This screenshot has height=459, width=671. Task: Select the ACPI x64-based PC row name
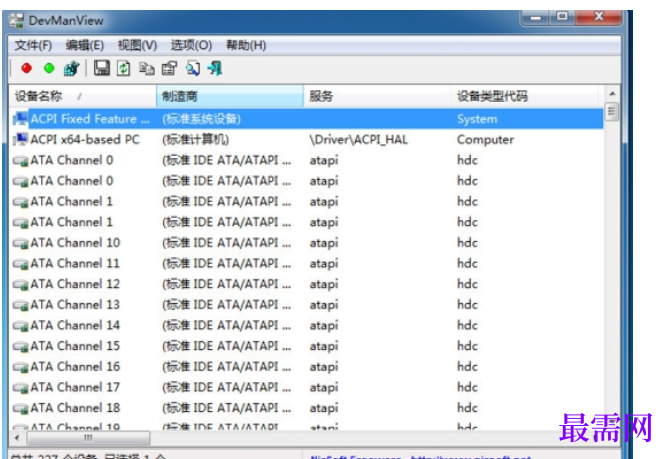(85, 139)
